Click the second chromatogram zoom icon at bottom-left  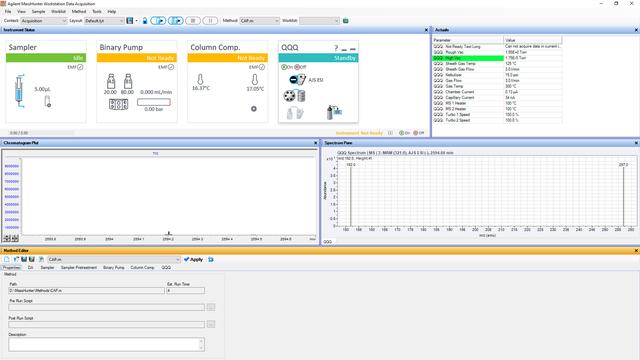click(15, 238)
